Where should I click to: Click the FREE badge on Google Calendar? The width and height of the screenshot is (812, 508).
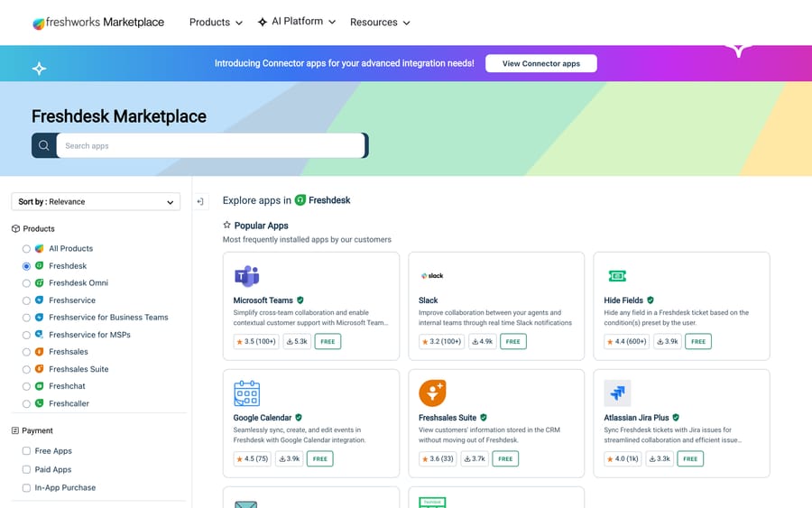click(x=320, y=458)
